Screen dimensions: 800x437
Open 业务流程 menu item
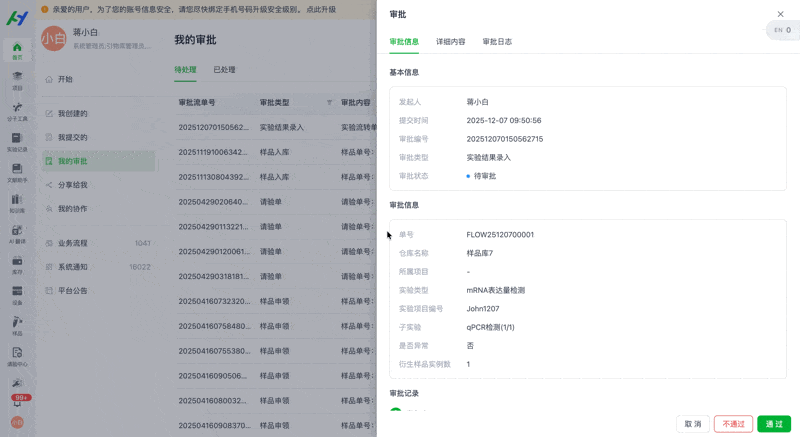click(99, 243)
